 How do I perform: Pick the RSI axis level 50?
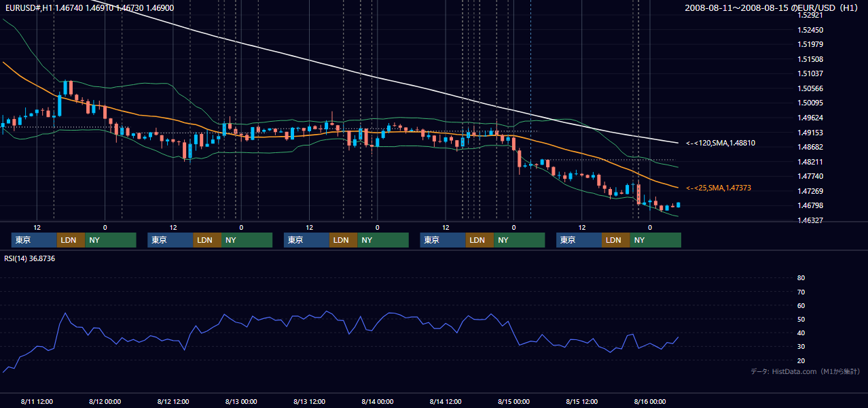click(801, 319)
